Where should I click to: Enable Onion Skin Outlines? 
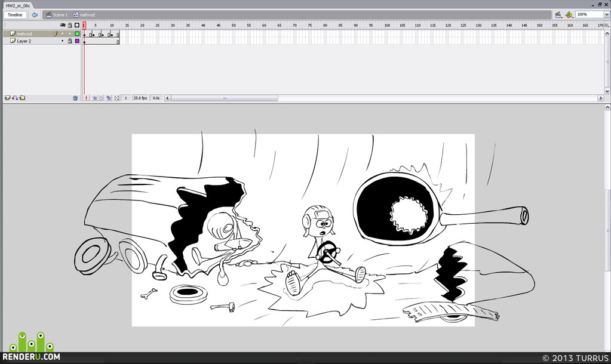(101, 98)
